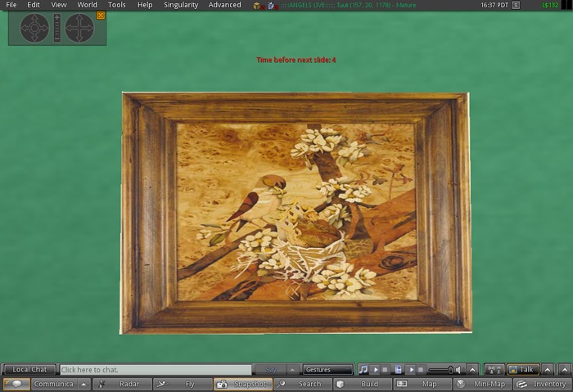Click the chat input field
The image size is (573, 392).
156,370
